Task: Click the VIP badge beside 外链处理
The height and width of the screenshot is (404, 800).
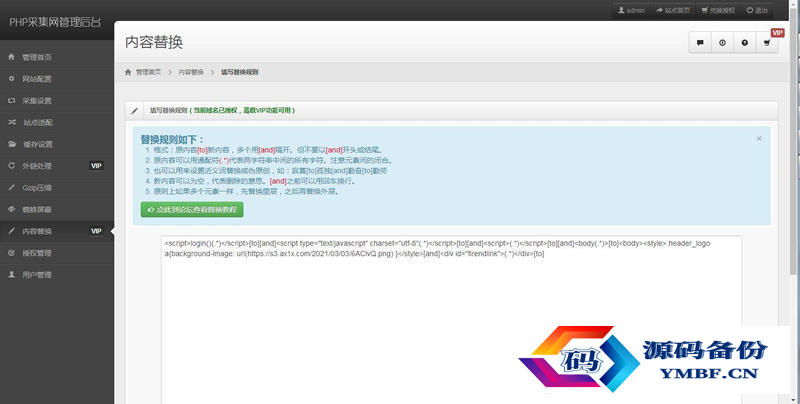Action: (96, 165)
